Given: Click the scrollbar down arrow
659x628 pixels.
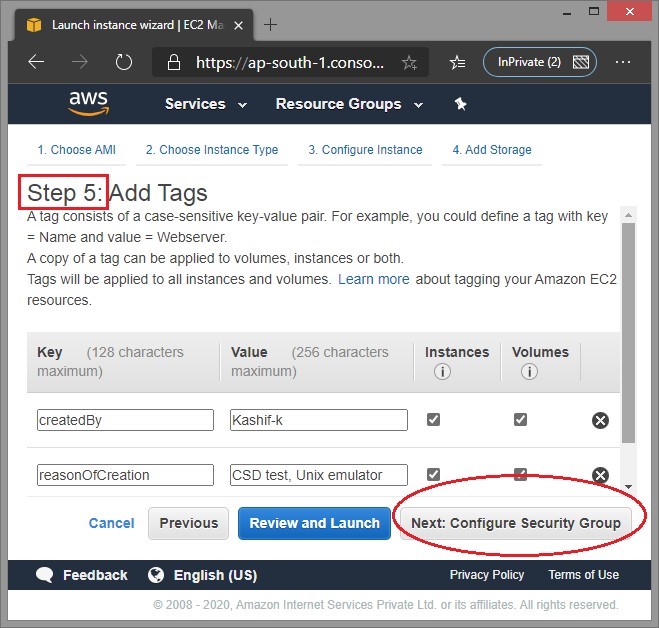Looking at the screenshot, I should 628,487.
